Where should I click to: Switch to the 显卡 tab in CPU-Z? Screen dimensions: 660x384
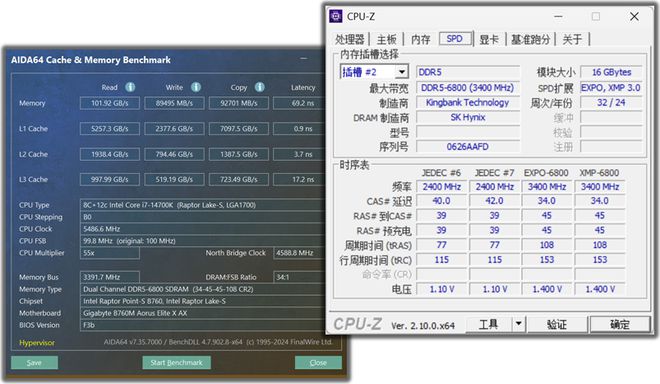489,40
